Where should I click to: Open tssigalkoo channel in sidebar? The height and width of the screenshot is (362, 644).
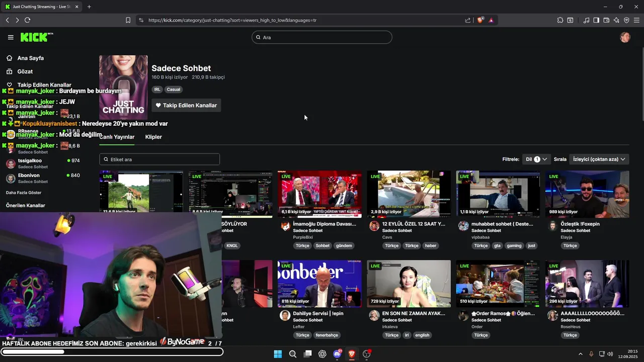[x=43, y=163]
